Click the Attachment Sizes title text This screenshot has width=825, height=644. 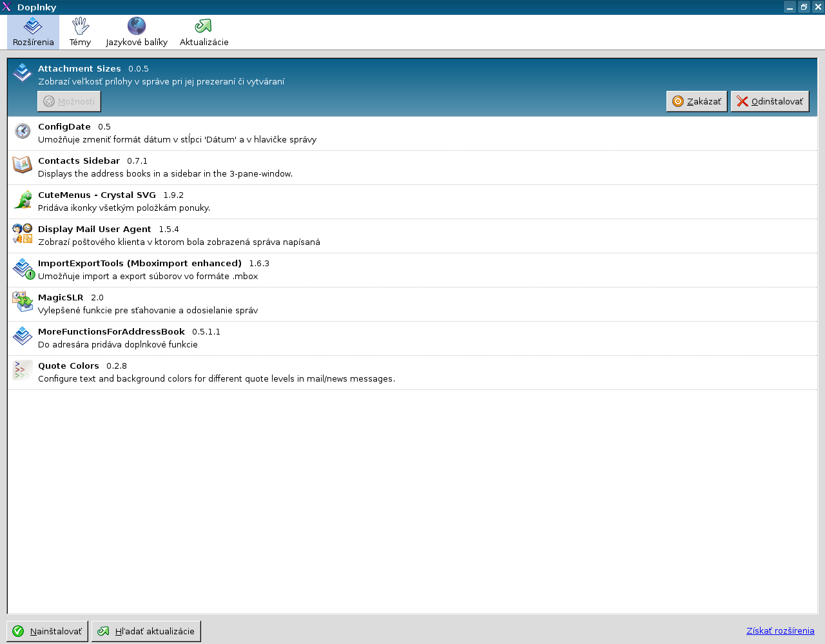pos(79,68)
